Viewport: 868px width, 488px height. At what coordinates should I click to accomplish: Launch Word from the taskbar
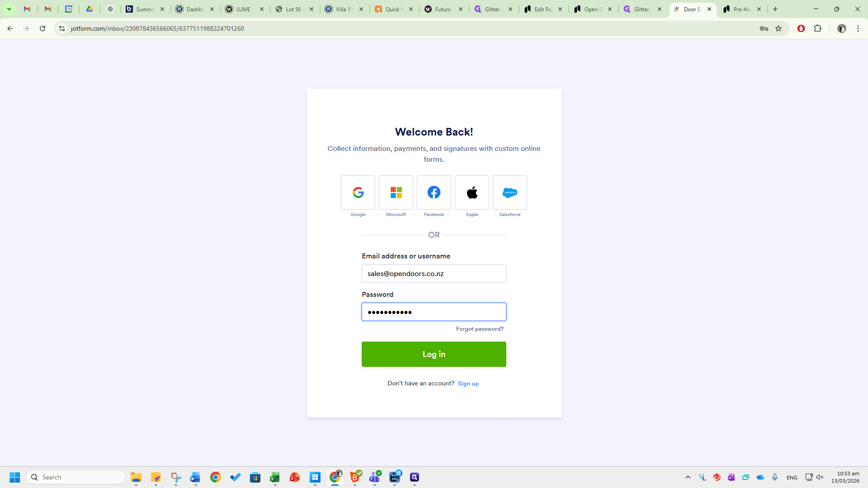click(195, 477)
